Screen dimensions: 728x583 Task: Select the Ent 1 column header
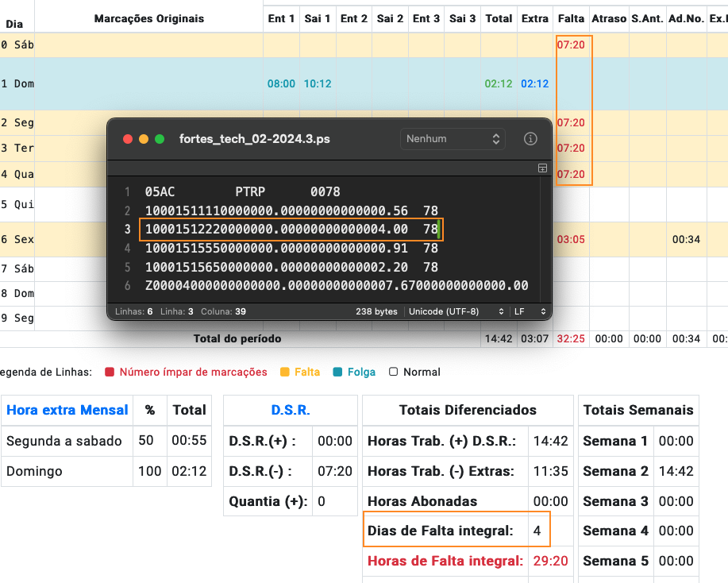[281, 18]
